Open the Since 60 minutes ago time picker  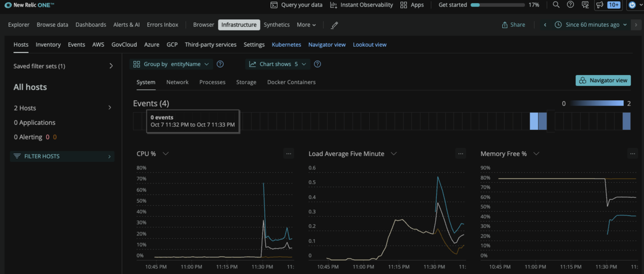coord(590,25)
